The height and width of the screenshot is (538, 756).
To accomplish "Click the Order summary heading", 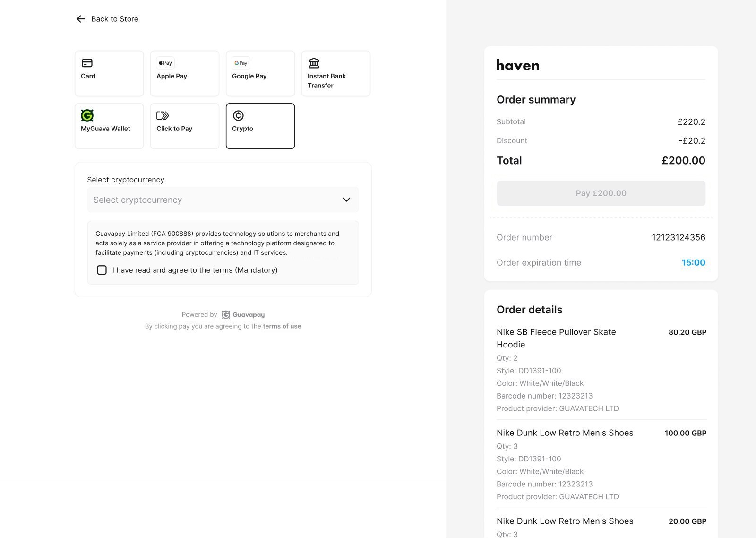I will pos(536,100).
